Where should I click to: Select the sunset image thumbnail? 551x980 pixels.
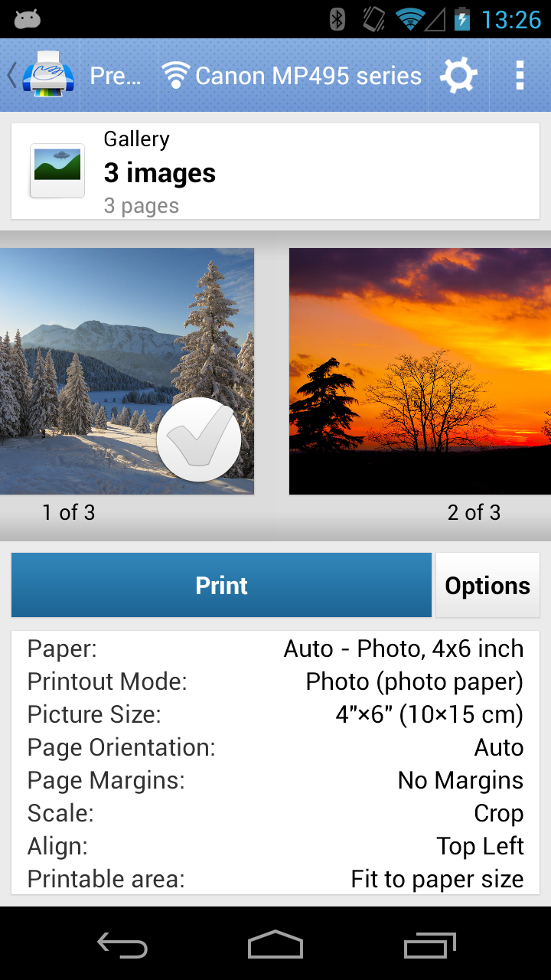pyautogui.click(x=419, y=371)
